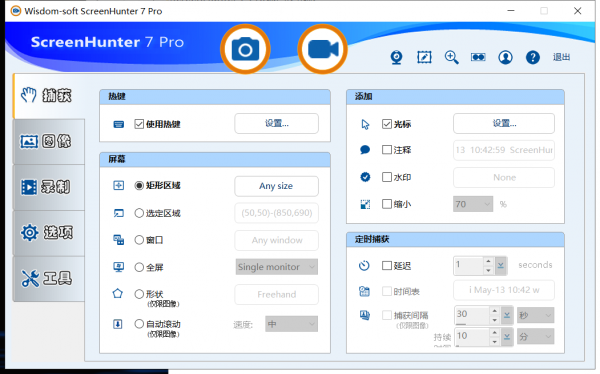Click the delay seconds input field
The width and height of the screenshot is (600, 374).
point(469,266)
